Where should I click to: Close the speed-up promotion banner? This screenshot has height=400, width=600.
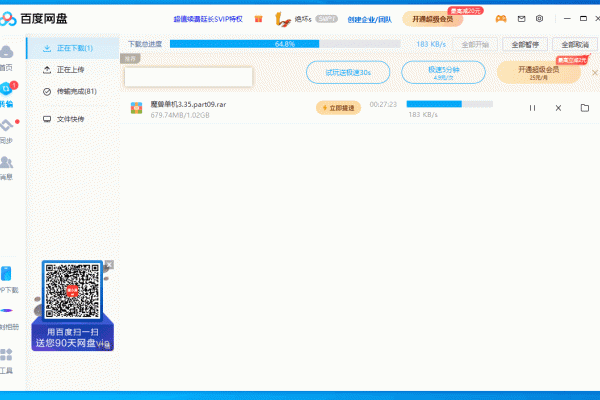coord(595,72)
